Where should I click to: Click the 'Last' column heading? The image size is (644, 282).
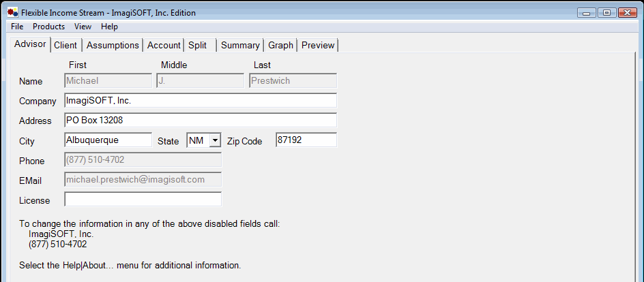tap(262, 65)
